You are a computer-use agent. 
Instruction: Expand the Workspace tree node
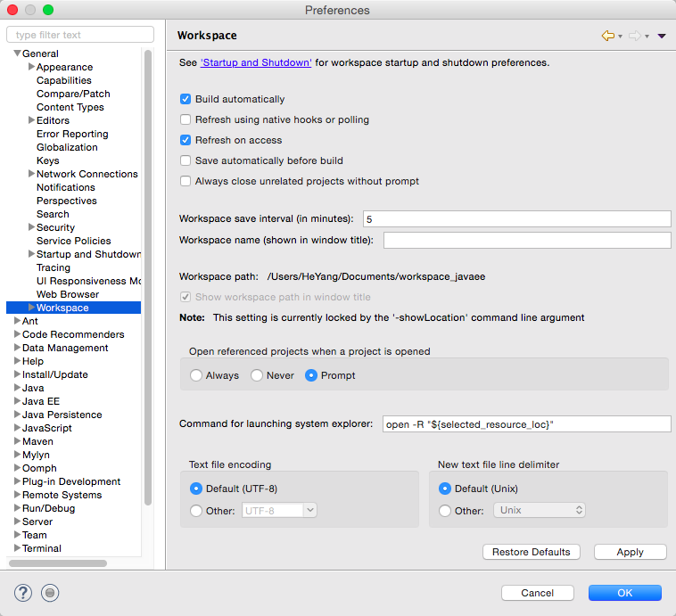click(x=31, y=308)
